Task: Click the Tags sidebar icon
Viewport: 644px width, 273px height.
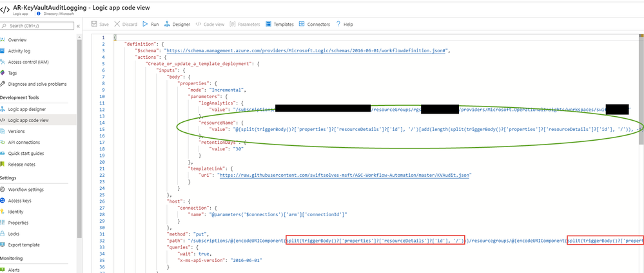Action: pos(3,73)
